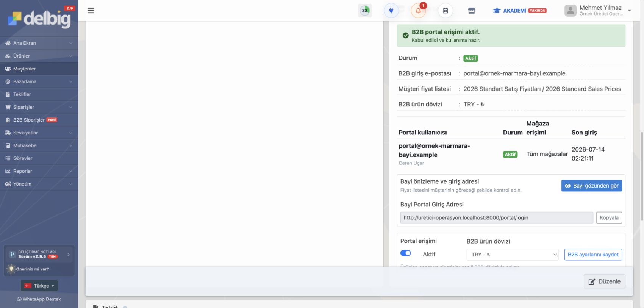Open B2B Siparişler in sidebar
The width and height of the screenshot is (644, 308).
(x=39, y=120)
